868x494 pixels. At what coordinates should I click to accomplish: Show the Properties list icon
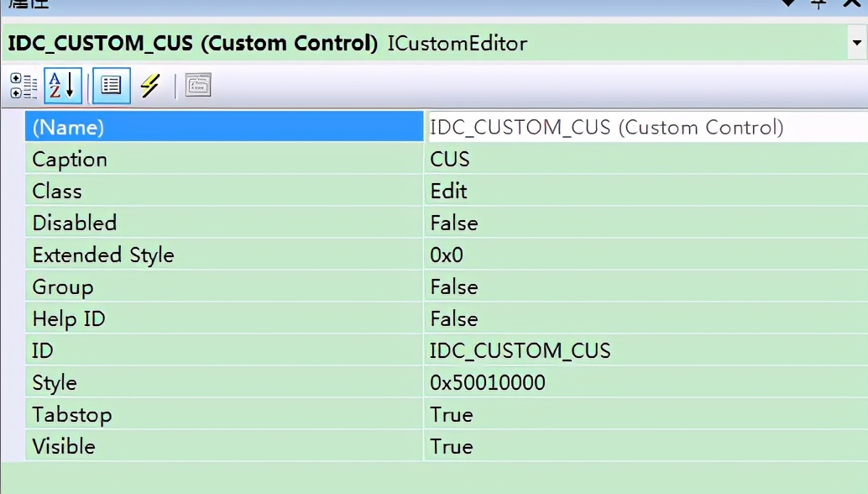tap(111, 86)
